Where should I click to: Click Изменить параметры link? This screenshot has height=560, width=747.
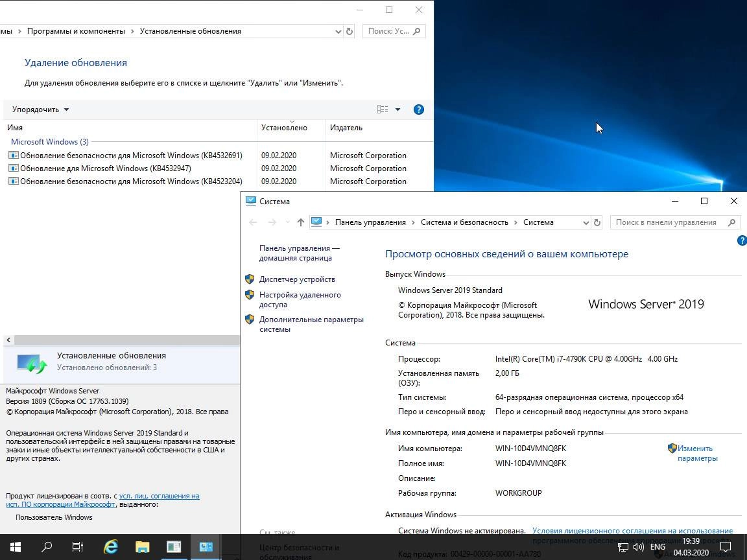click(x=697, y=453)
